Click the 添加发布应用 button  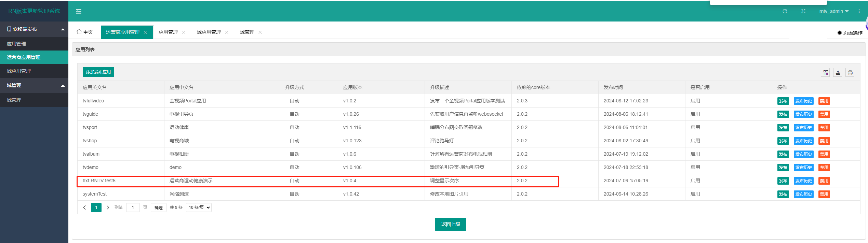pyautogui.click(x=98, y=72)
